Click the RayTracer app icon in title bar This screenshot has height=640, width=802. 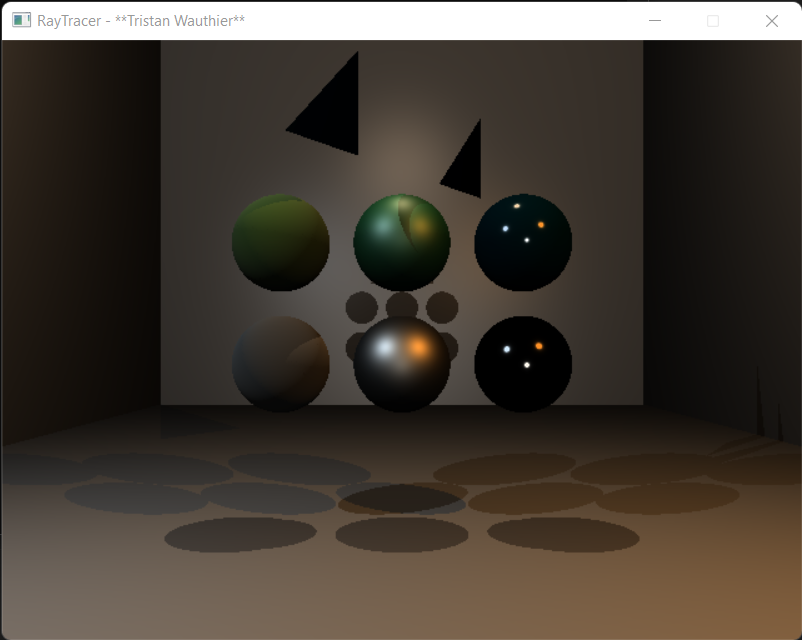coord(21,20)
